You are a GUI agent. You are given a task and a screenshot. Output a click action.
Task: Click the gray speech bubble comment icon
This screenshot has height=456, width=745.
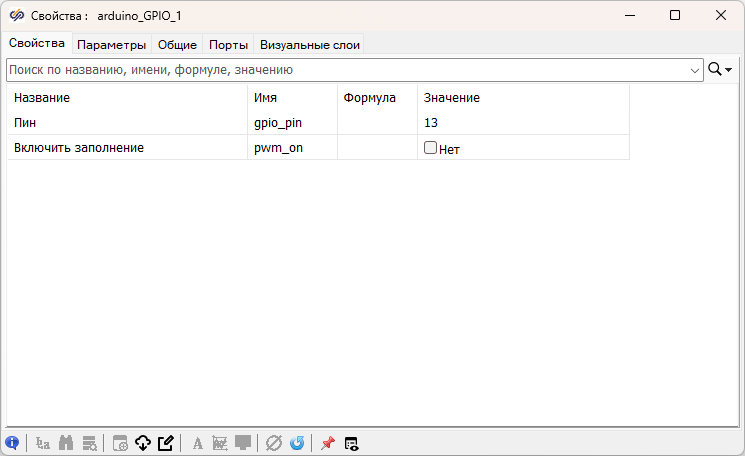pyautogui.click(x=243, y=443)
